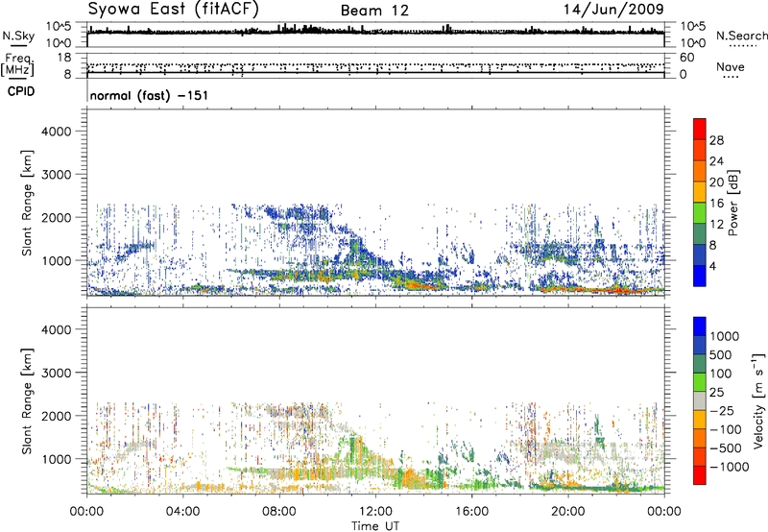Click the '12:00' time tick label

(x=375, y=512)
